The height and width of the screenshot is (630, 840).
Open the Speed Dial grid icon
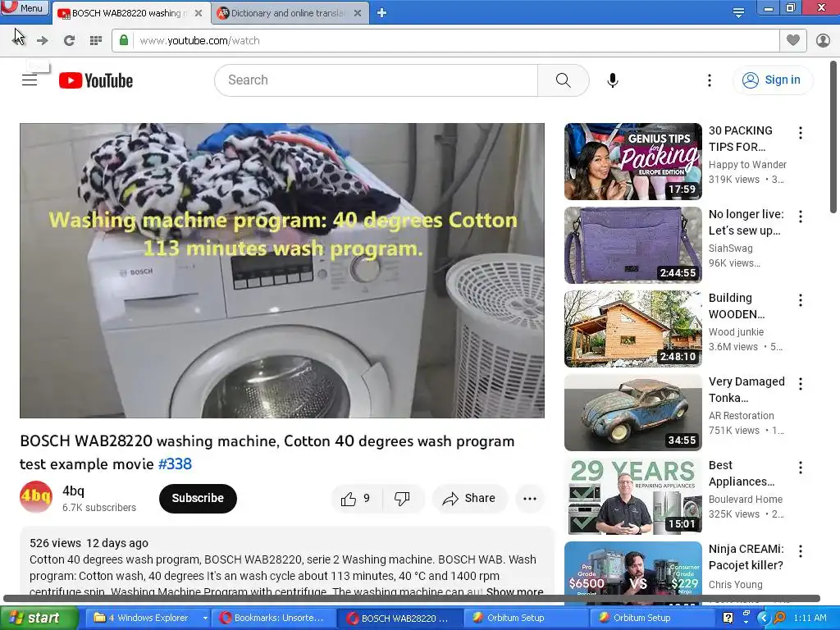pyautogui.click(x=96, y=41)
